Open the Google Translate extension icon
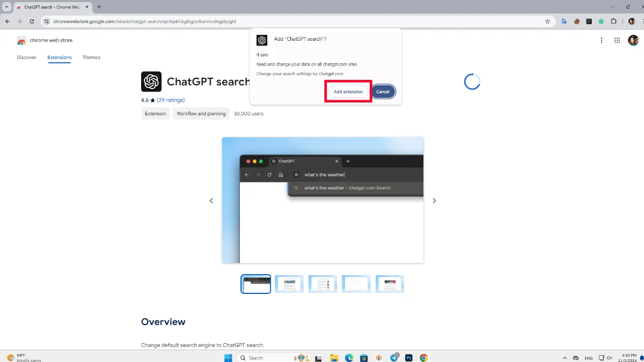The image size is (644, 362). tap(565, 21)
